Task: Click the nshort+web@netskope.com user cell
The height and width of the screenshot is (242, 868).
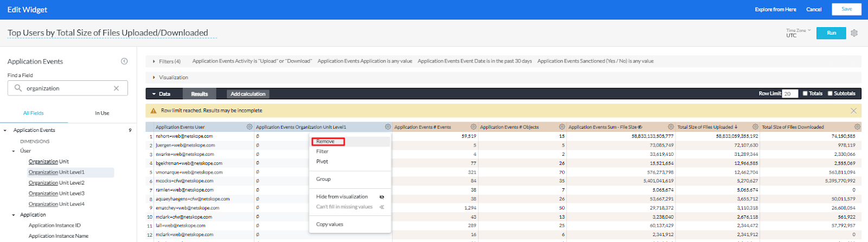Action: click(184, 136)
